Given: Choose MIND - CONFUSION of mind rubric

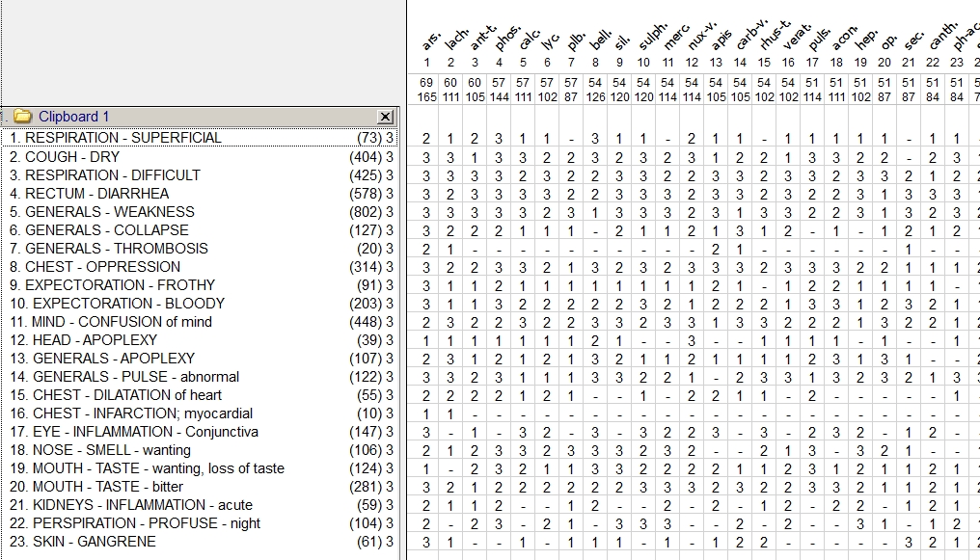Looking at the screenshot, I should click(200, 322).
